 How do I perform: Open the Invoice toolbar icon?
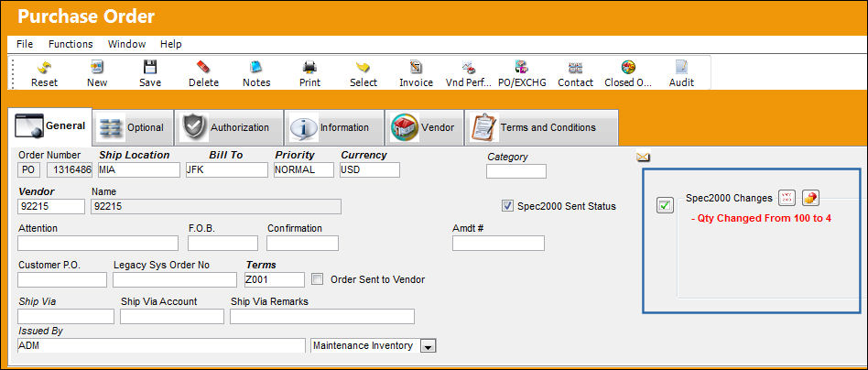[x=417, y=68]
